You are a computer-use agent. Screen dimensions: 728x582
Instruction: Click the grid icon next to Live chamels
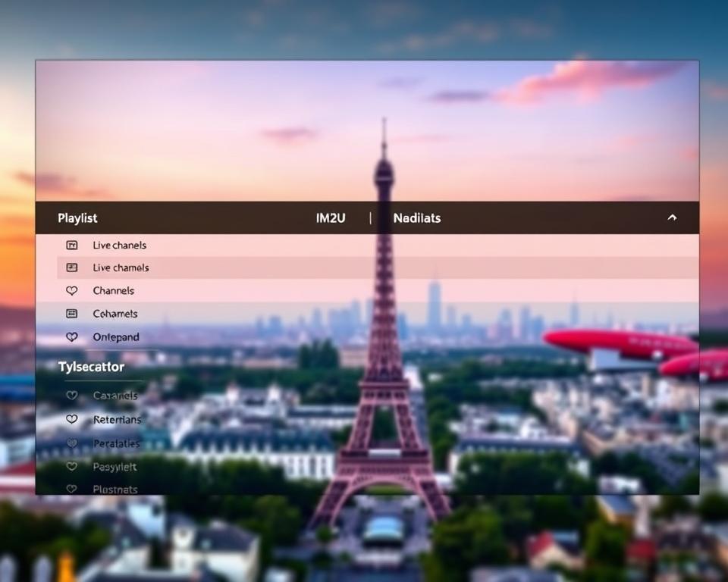pyautogui.click(x=72, y=268)
